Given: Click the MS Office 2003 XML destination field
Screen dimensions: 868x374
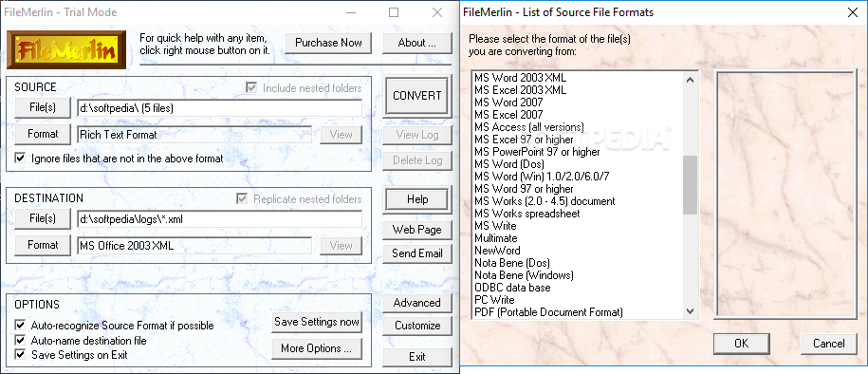Looking at the screenshot, I should coord(194,246).
